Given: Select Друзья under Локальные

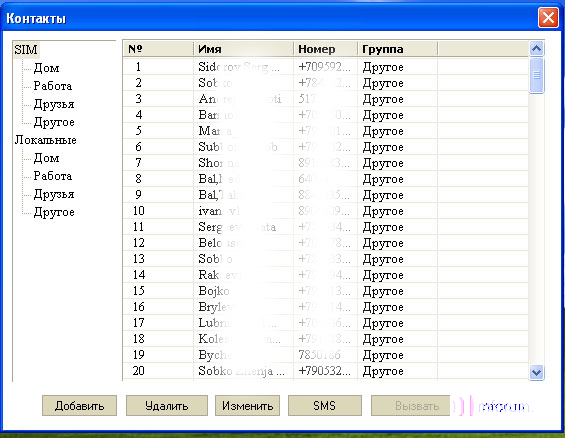Looking at the screenshot, I should click(54, 194).
